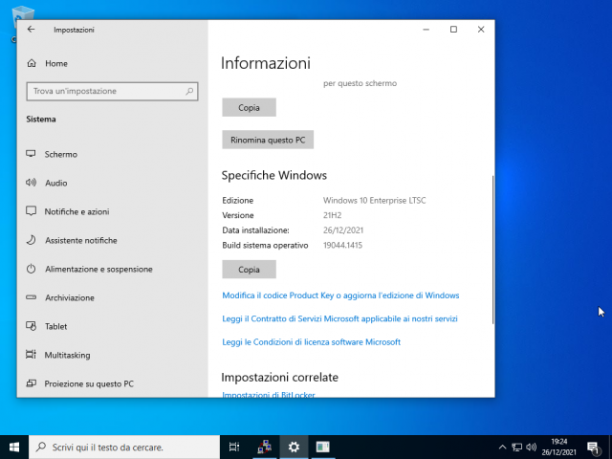The width and height of the screenshot is (612, 459).
Task: Click the icon beside Multitasking
Action: [31, 355]
